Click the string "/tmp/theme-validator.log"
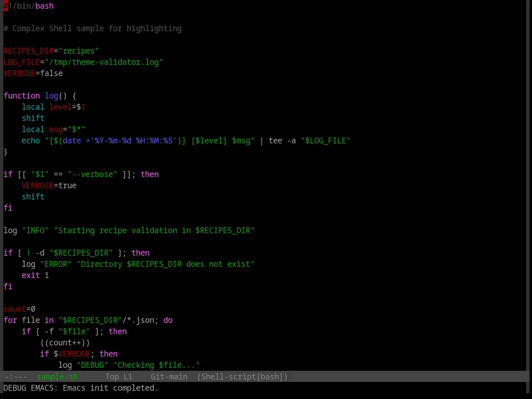The height and width of the screenshot is (399, 532). click(103, 62)
